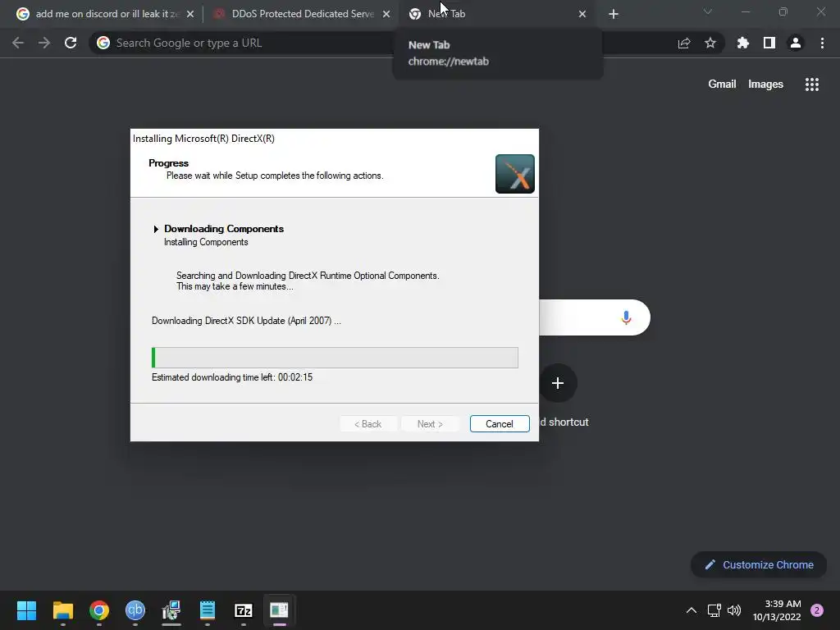Click the voice search microphone
Viewport: 840px width, 630px height.
(x=626, y=317)
